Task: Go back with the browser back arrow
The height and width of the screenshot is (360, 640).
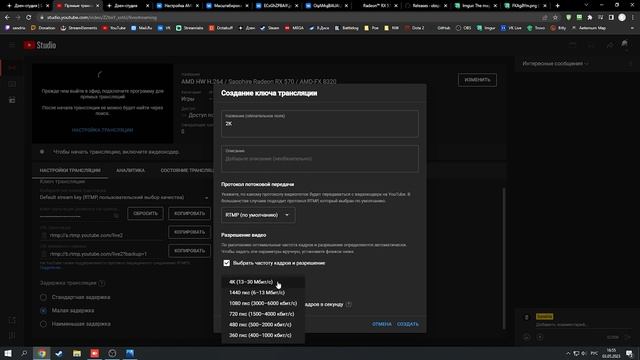Action: coord(7,18)
